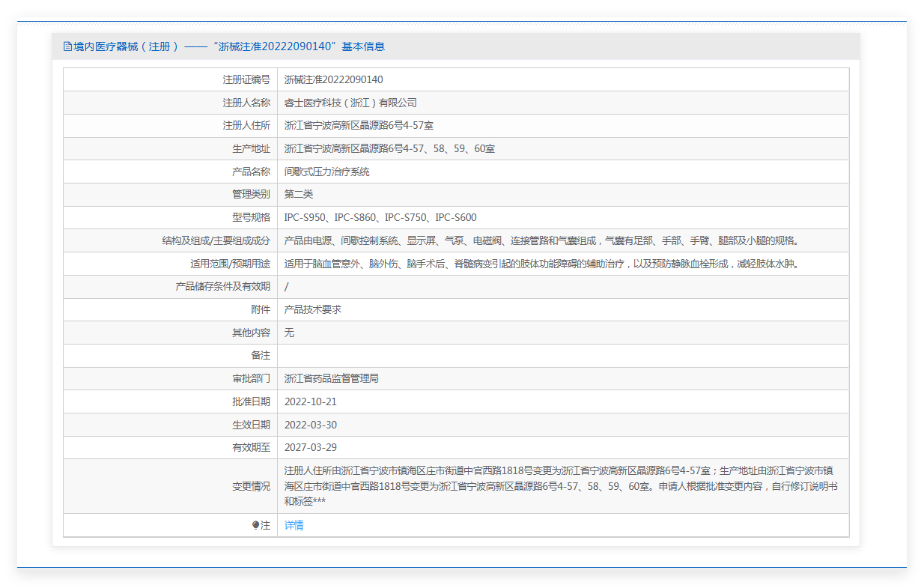Click the document icon beside 境内医疗器械 title
This screenshot has width=924, height=588.
click(67, 46)
